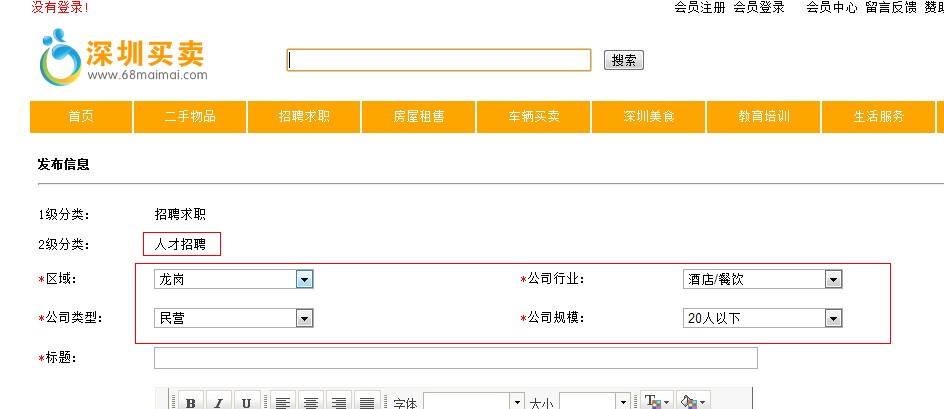Justify text in the editor
This screenshot has width=944, height=409.
coord(367,401)
